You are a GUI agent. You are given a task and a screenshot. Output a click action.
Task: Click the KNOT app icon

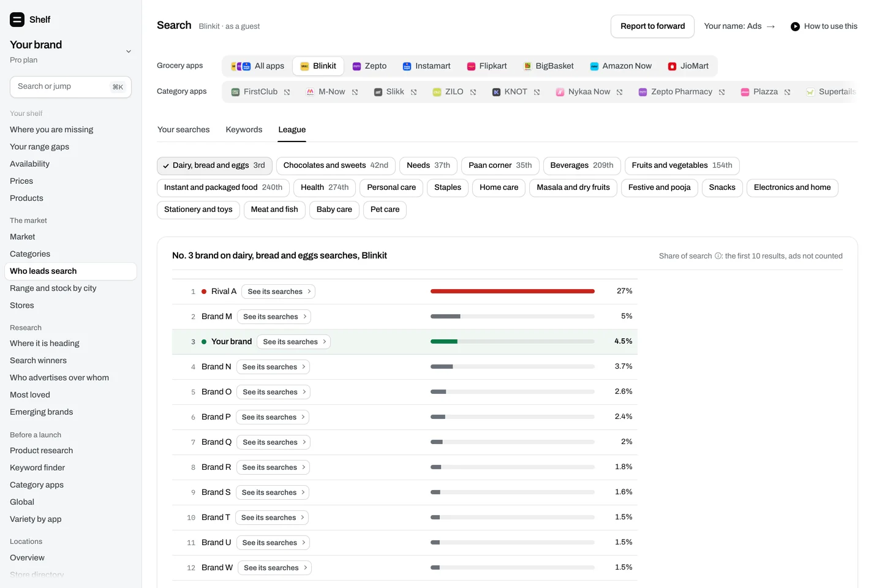[x=496, y=92]
